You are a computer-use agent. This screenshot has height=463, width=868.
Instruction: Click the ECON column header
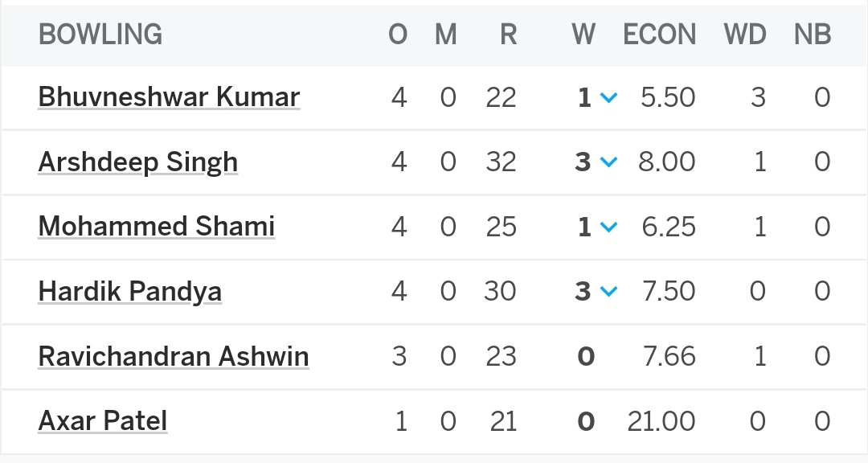659,35
